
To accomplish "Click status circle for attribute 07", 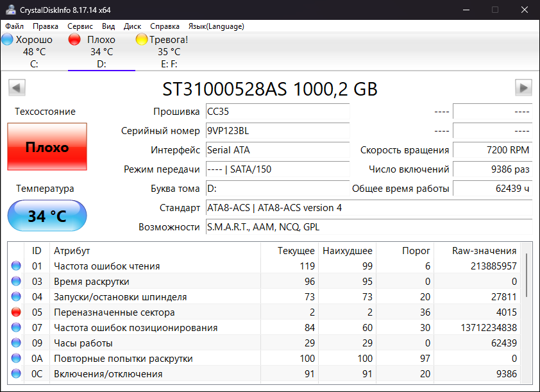I will [x=16, y=327].
